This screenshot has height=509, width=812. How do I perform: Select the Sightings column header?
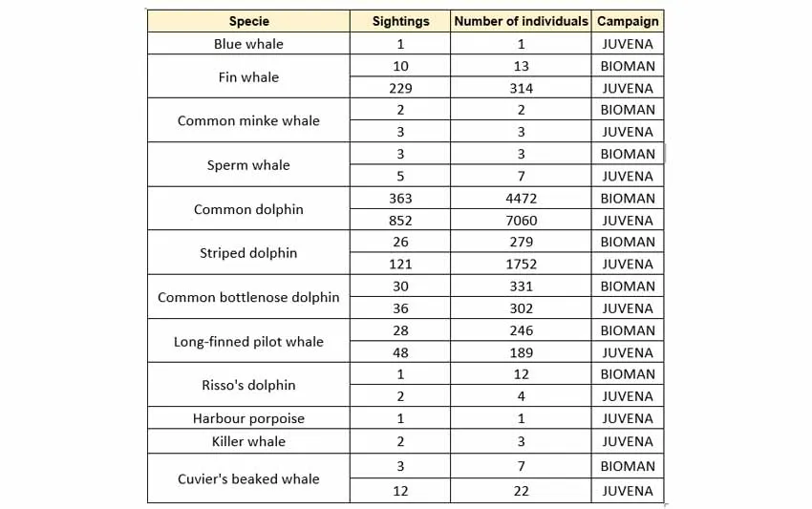[400, 21]
